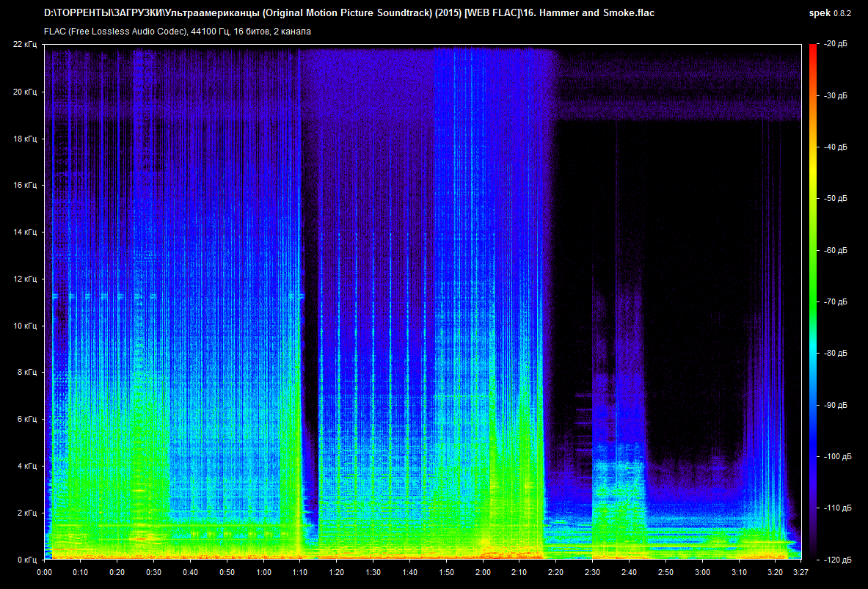This screenshot has height=589, width=868.
Task: Click the '0:50' time axis label
Action: 227,572
